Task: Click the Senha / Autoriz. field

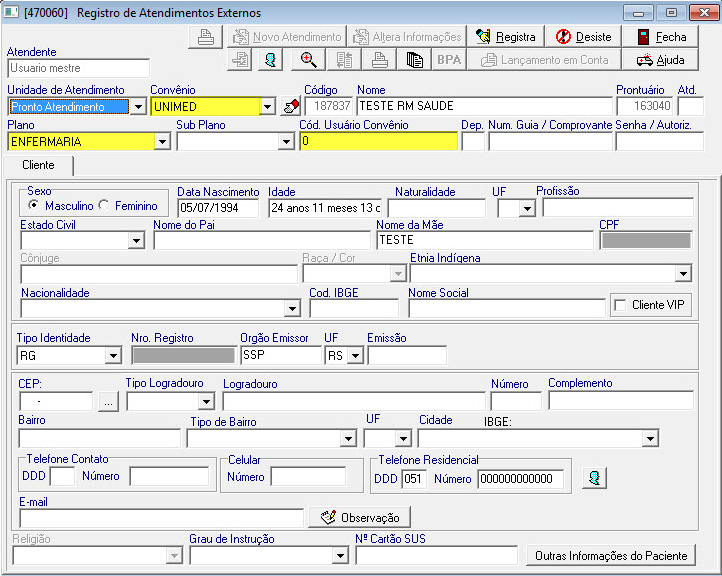Action: click(x=659, y=141)
